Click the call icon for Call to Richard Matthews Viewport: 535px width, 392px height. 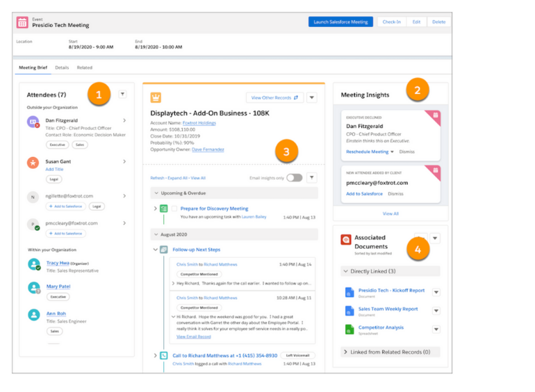point(164,355)
